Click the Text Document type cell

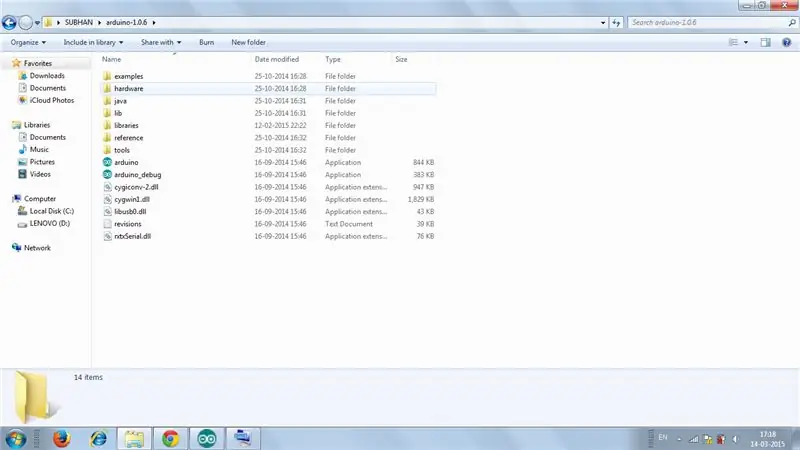pyautogui.click(x=349, y=224)
